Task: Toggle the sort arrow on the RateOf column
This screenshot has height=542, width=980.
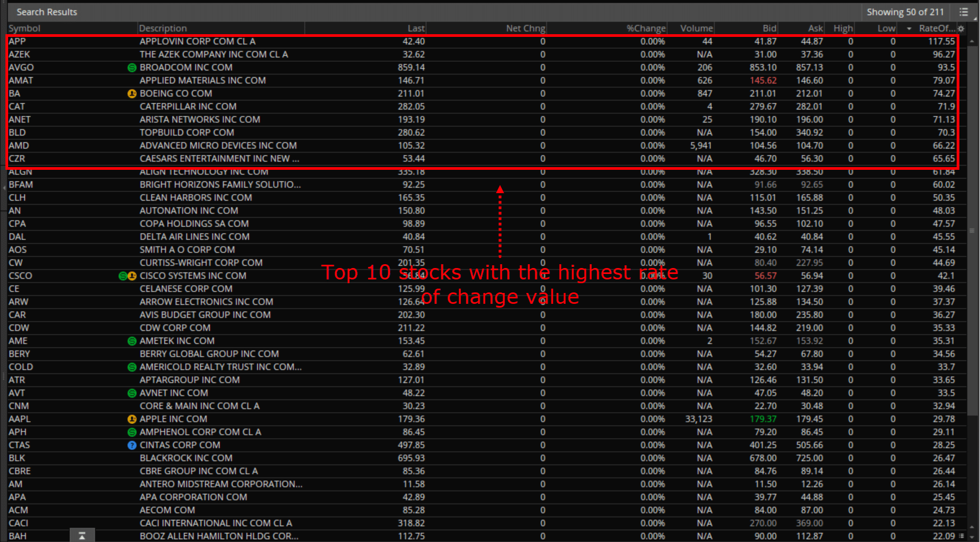Action: [909, 29]
